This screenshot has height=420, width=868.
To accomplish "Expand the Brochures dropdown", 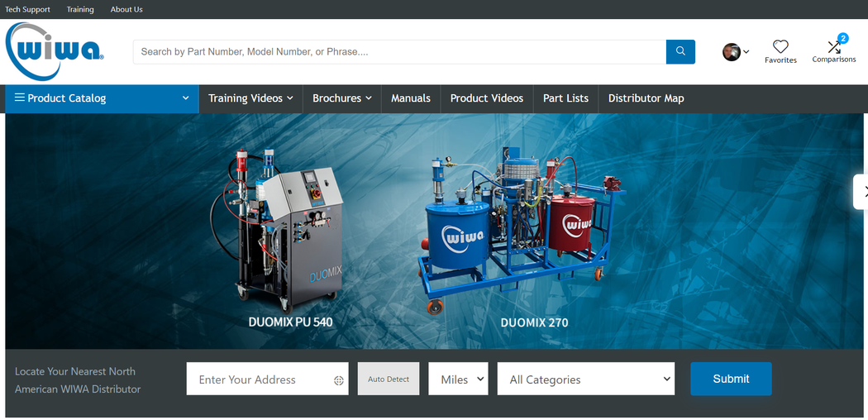I will pyautogui.click(x=342, y=98).
